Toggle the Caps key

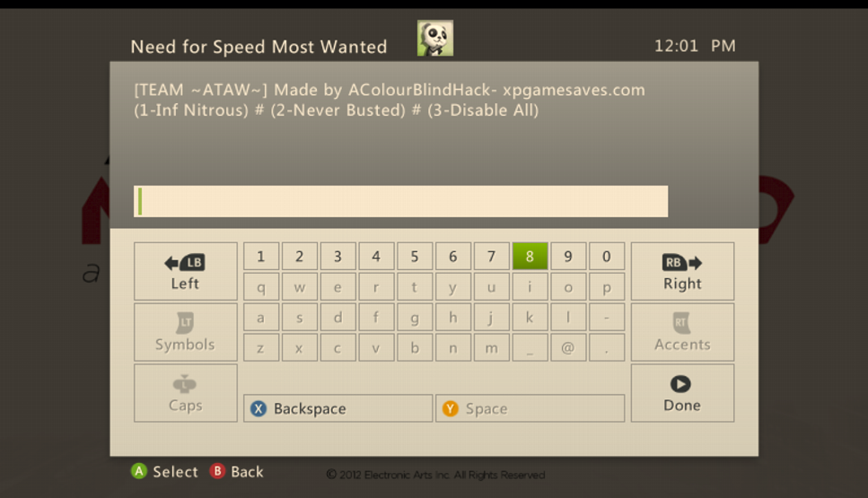186,393
